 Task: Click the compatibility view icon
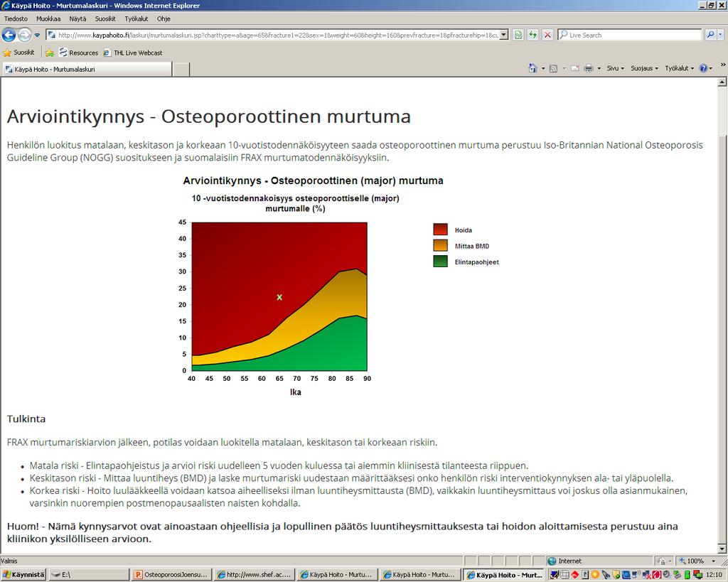tap(518, 35)
